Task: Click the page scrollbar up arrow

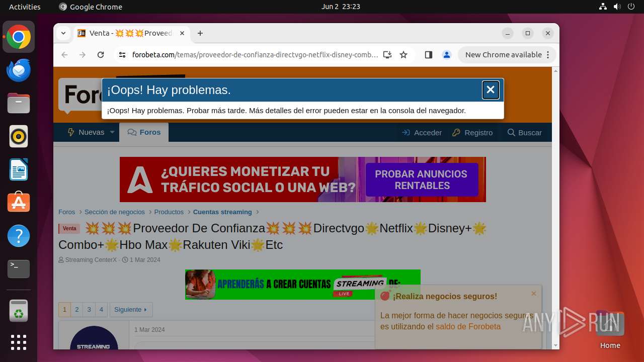Action: (555, 71)
